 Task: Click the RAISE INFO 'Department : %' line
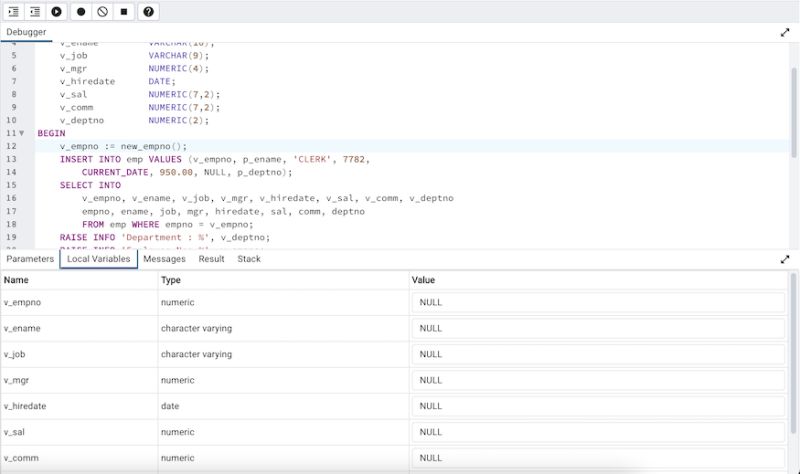[x=165, y=237]
